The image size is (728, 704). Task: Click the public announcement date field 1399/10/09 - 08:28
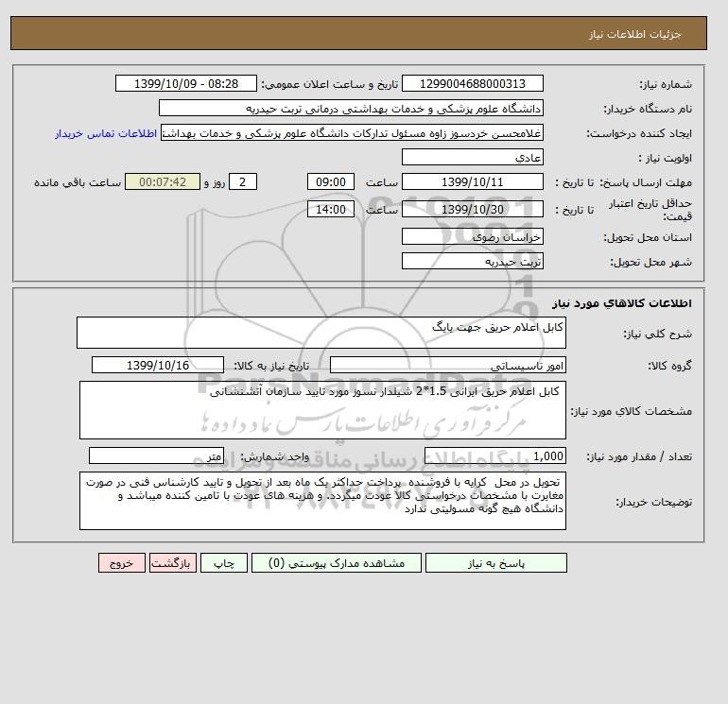point(185,83)
